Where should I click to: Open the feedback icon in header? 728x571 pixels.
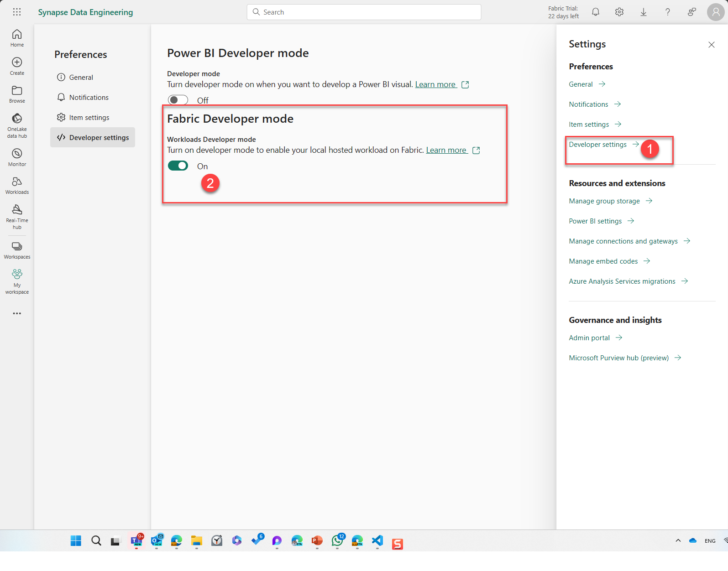[x=692, y=12]
